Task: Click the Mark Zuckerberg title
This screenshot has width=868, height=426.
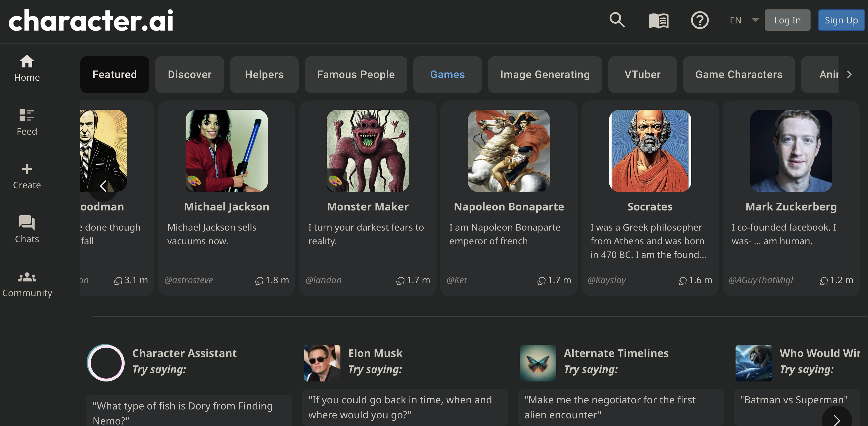Action: (x=791, y=206)
